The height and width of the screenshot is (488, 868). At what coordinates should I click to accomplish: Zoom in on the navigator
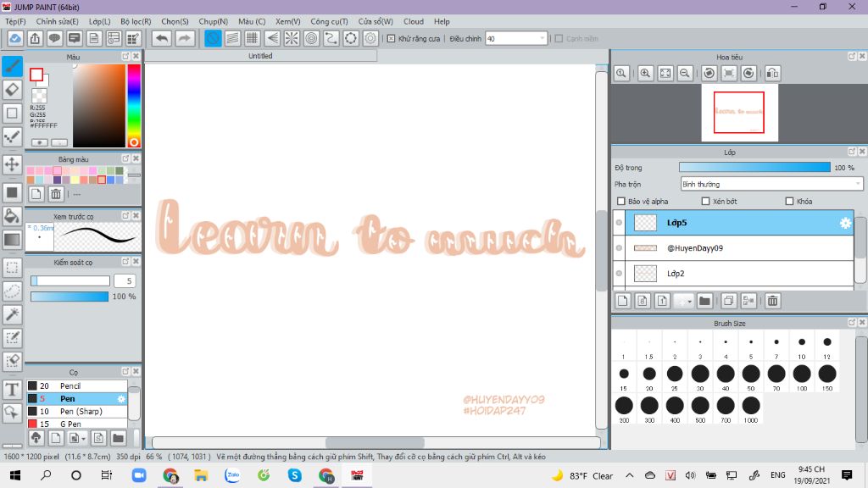coord(645,73)
